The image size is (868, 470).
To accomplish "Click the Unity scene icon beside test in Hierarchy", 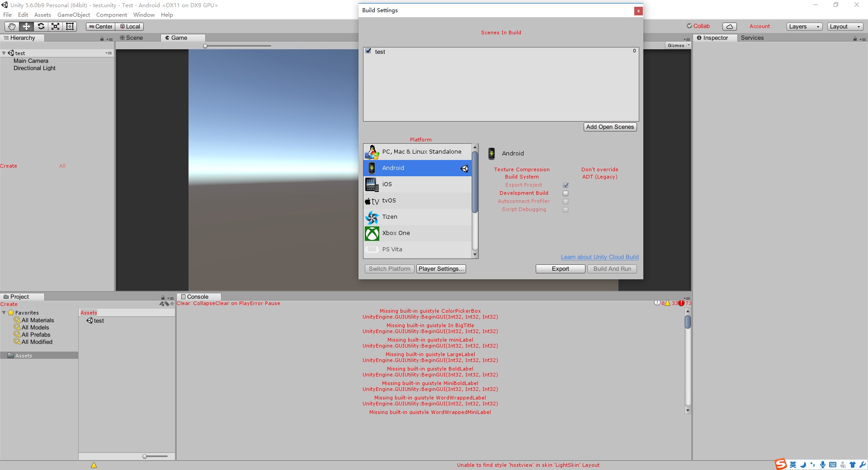I will (11, 53).
